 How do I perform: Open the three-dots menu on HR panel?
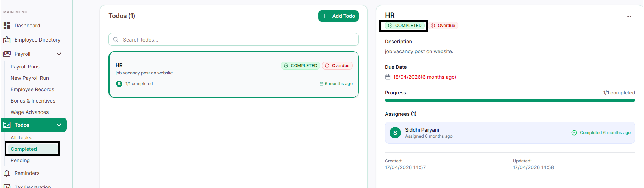[x=629, y=17]
